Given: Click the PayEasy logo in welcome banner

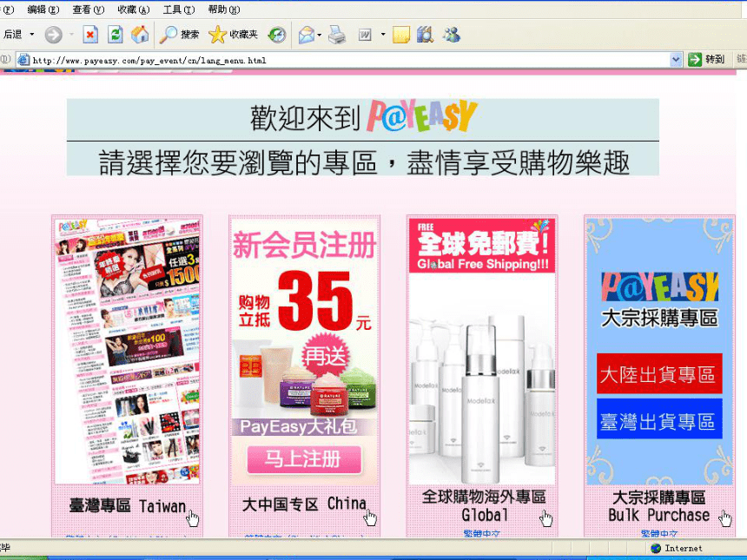Looking at the screenshot, I should (421, 115).
